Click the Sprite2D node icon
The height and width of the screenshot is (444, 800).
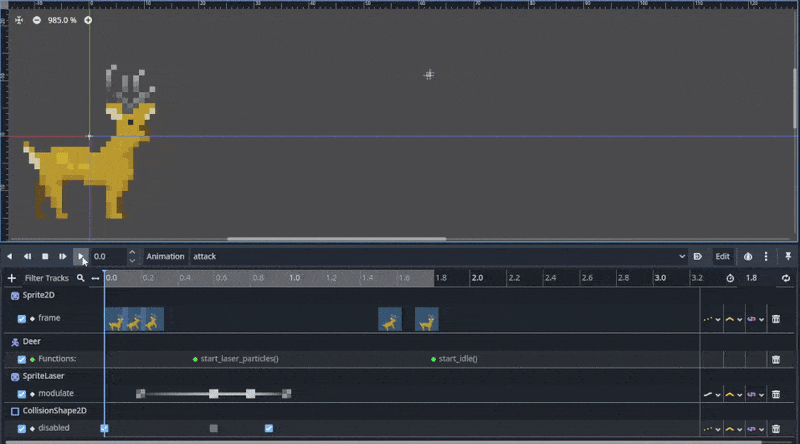(x=15, y=295)
